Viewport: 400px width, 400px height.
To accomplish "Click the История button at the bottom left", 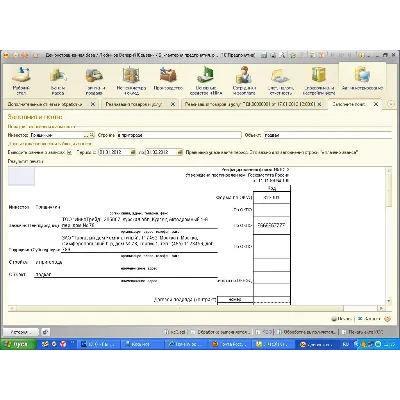I will point(21,332).
